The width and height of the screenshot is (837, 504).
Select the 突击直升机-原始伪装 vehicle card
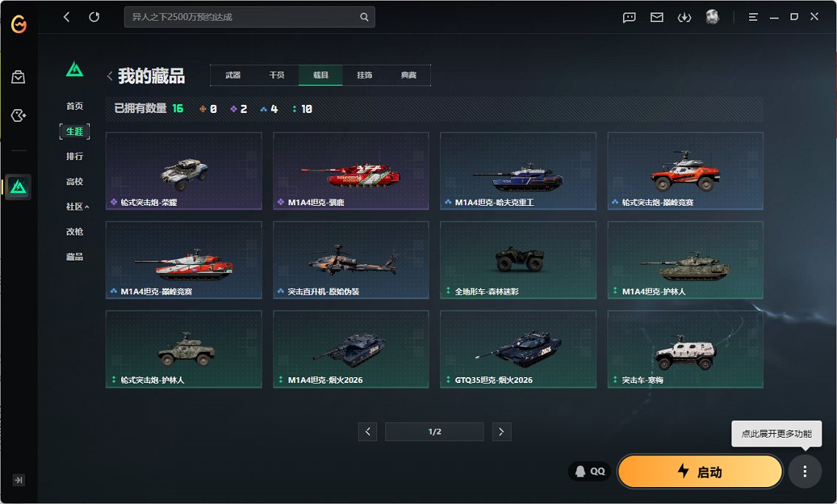click(351, 260)
